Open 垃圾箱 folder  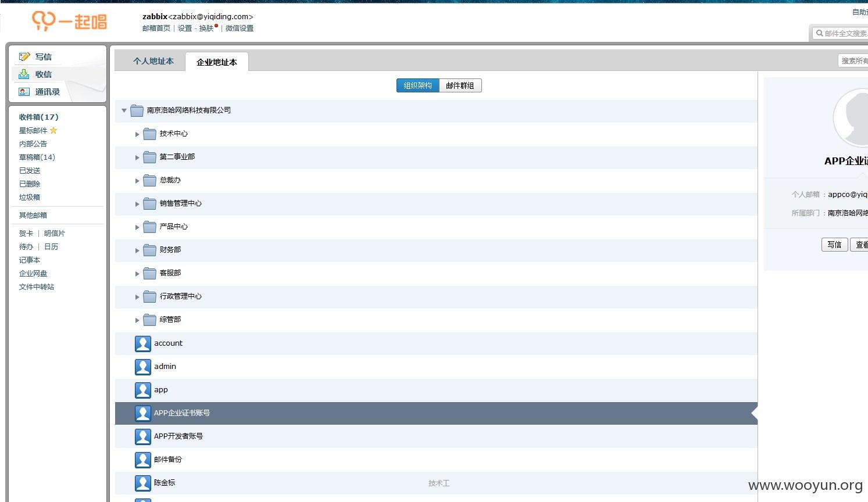point(30,197)
